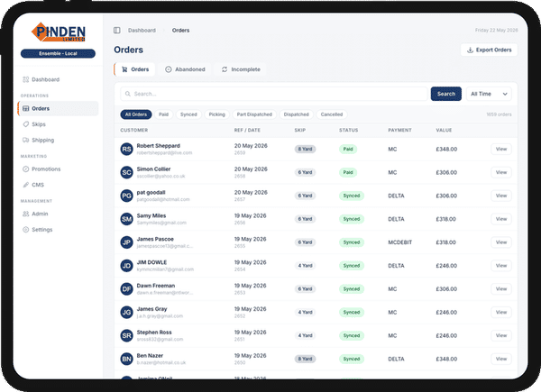541x392 pixels.
Task: Filter by Synced status chip
Action: [x=188, y=114]
